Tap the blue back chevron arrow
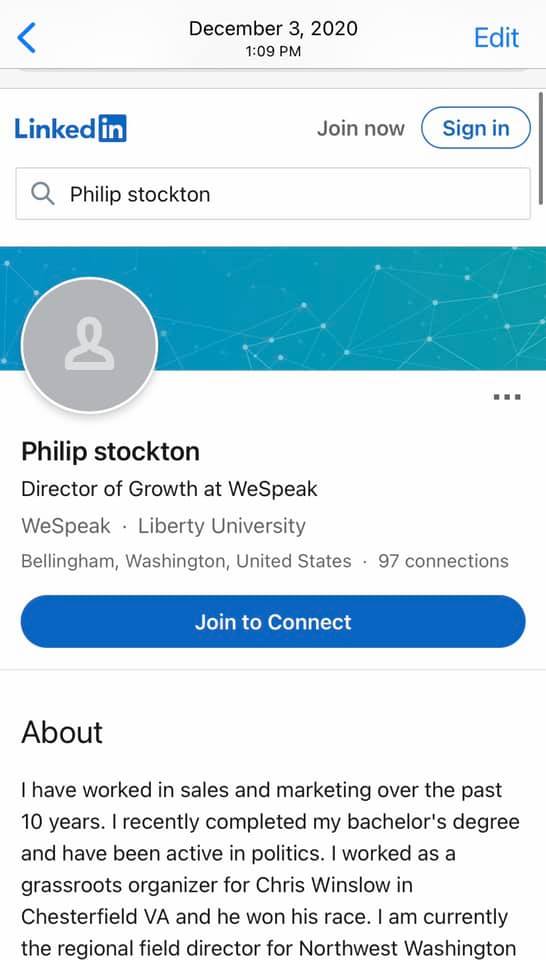 pos(27,38)
